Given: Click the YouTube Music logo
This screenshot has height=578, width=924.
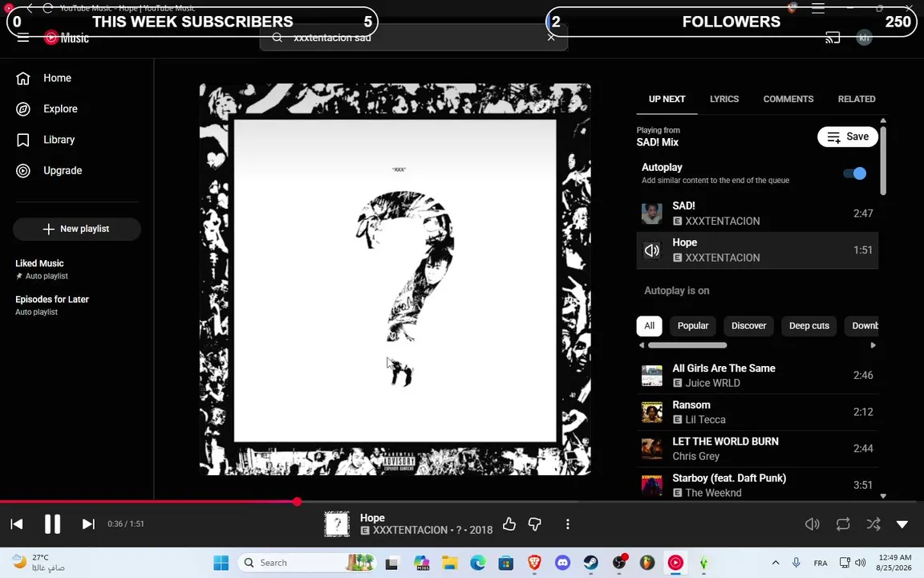Looking at the screenshot, I should click(x=67, y=38).
